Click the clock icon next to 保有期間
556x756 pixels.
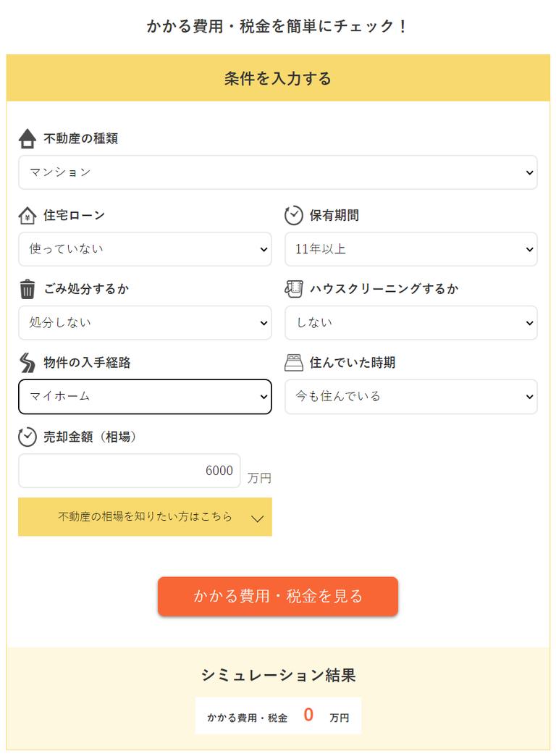[x=294, y=215]
